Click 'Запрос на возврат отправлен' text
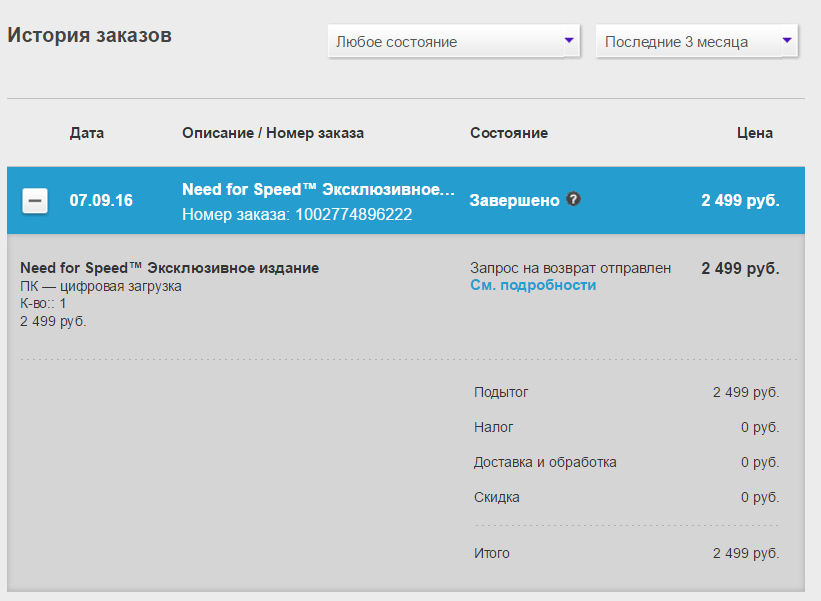This screenshot has width=821, height=601. pyautogui.click(x=570, y=268)
